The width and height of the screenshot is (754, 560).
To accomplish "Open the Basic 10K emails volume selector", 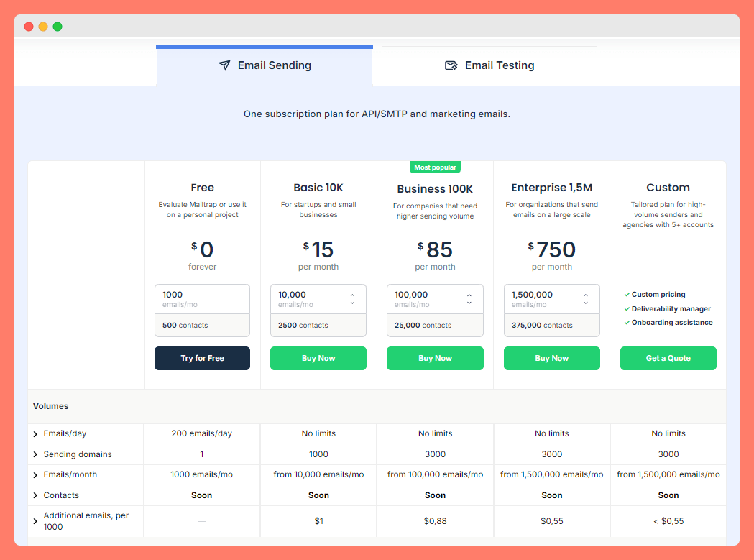I will click(x=318, y=299).
